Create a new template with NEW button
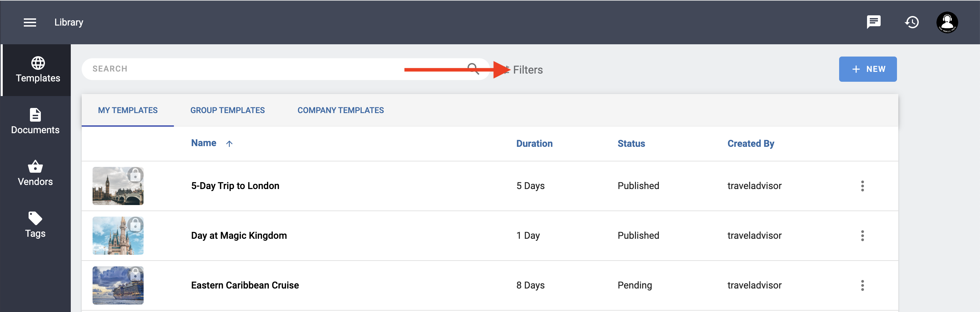980x312 pixels. [868, 69]
